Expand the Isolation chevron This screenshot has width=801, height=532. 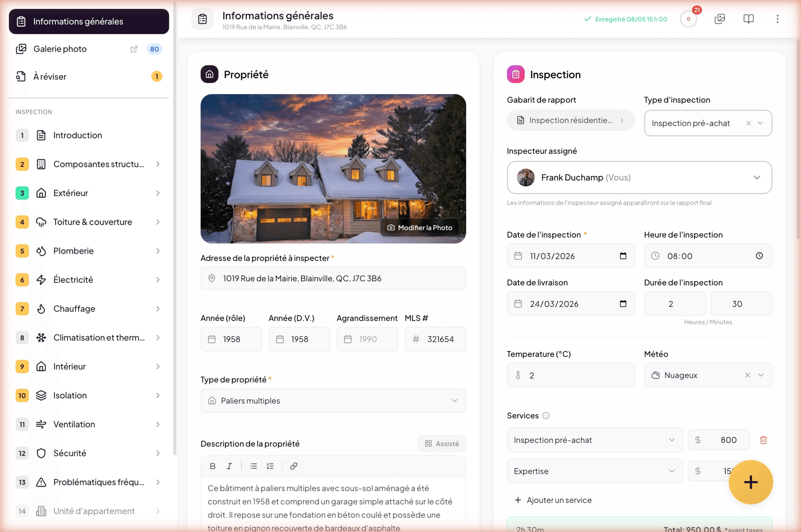pyautogui.click(x=158, y=396)
